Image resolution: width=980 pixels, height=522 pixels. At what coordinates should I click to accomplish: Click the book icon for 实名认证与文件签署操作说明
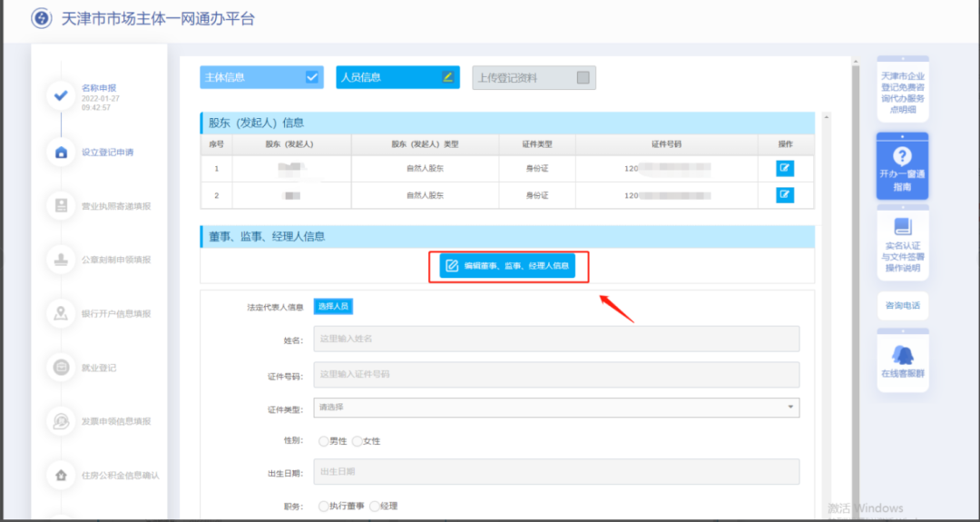[903, 226]
